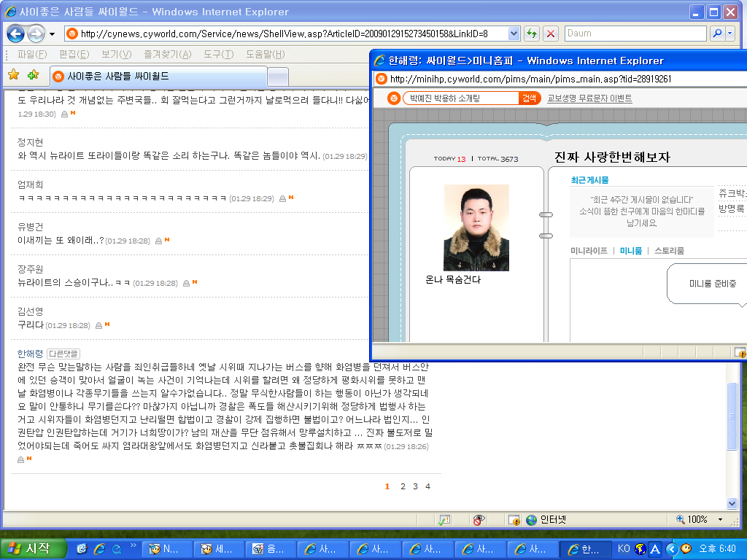Open the 즐겨찾기(A) menu
The width and height of the screenshot is (747, 560).
(x=168, y=55)
